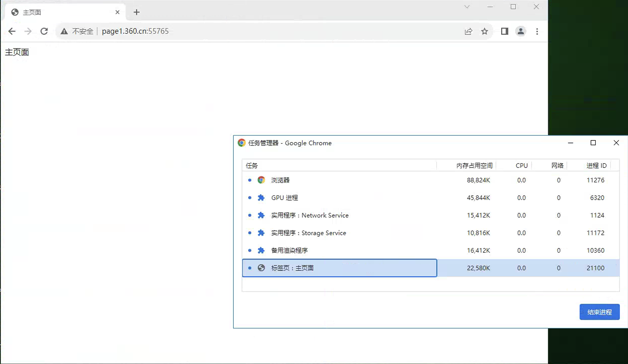628x364 pixels.
Task: Open Chrome's three-dot menu
Action: tap(537, 31)
